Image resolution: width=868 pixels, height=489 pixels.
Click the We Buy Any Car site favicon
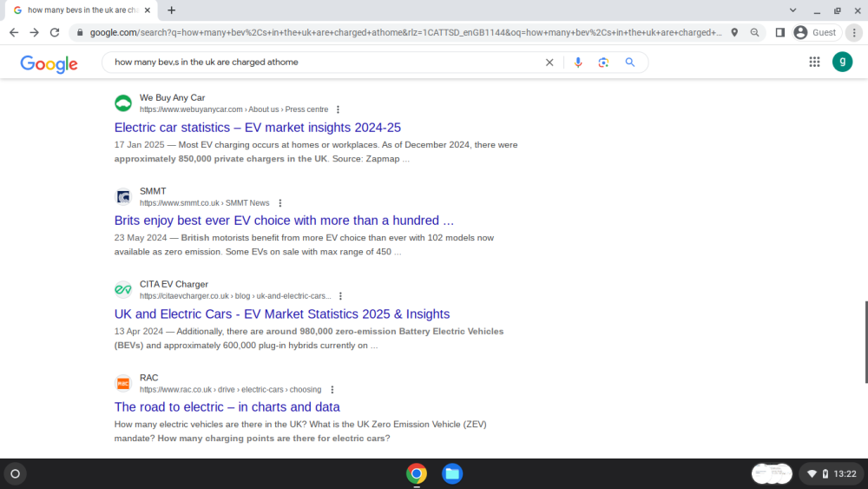pyautogui.click(x=123, y=103)
